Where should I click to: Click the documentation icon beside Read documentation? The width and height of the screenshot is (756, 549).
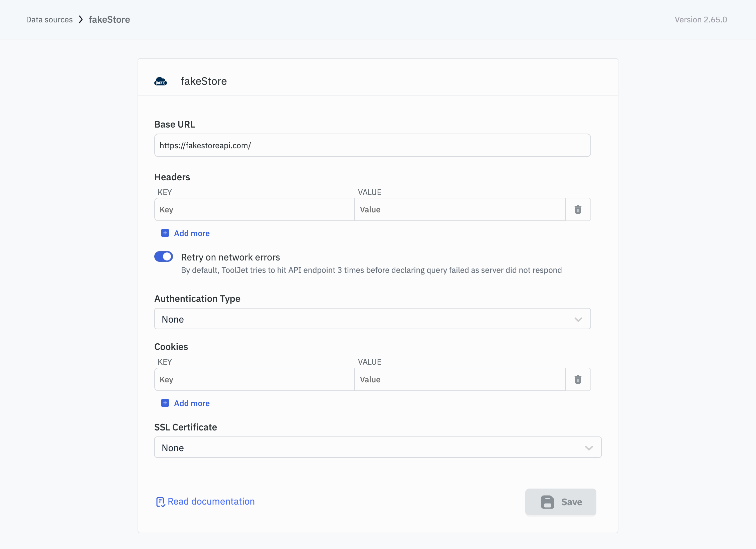click(160, 502)
